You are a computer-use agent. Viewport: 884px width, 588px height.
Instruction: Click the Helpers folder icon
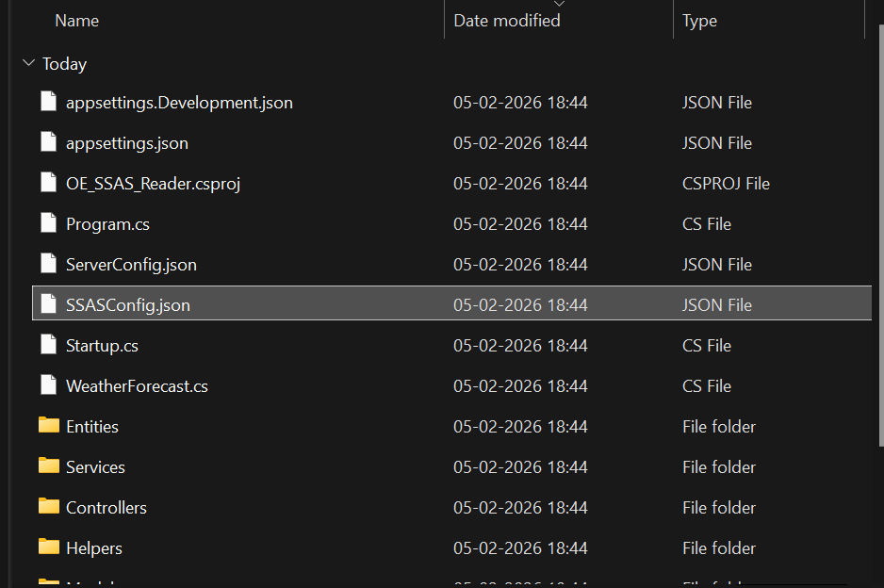[x=49, y=547]
